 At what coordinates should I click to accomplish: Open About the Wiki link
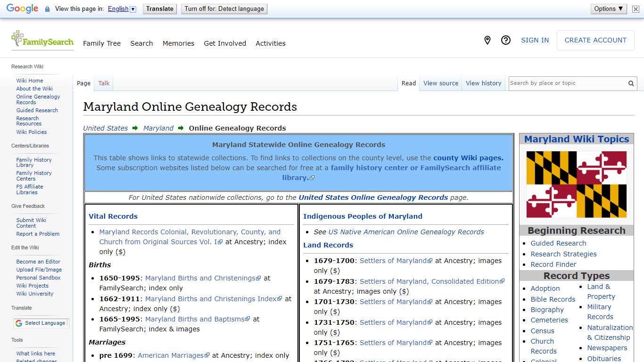point(34,89)
